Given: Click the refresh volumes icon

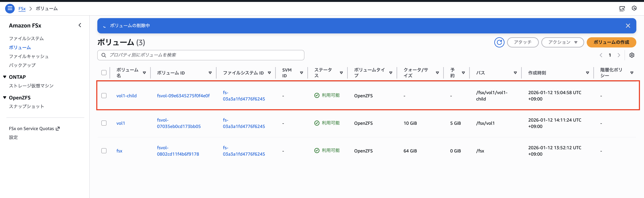Looking at the screenshot, I should tap(499, 43).
